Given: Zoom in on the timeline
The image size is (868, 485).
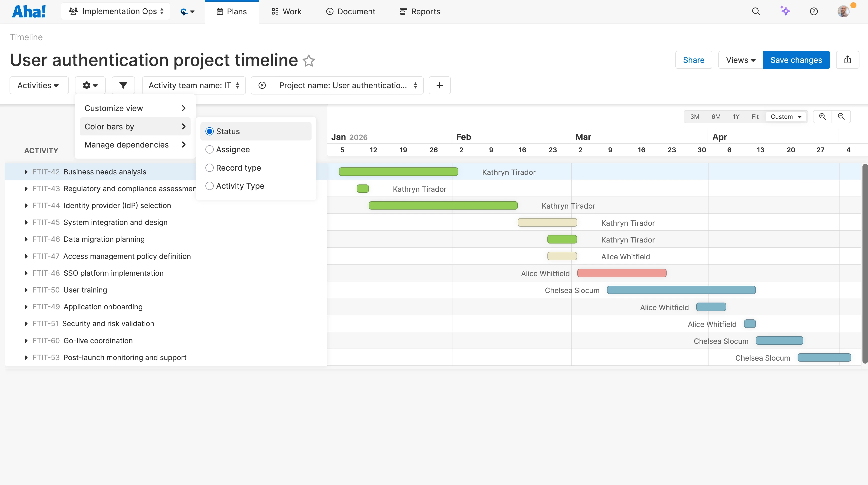Looking at the screenshot, I should (x=822, y=116).
